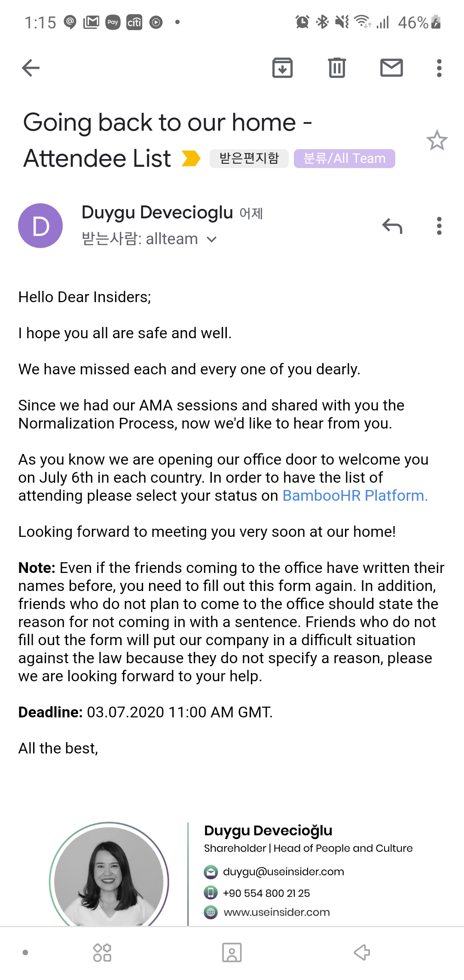Archive this email
Viewport: 464px width, 980px height.
click(x=282, y=68)
